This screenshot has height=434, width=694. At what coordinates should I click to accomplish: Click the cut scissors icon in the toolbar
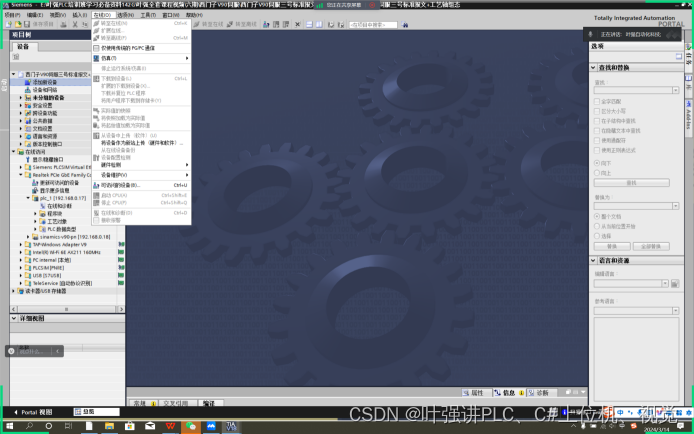(x=75, y=24)
